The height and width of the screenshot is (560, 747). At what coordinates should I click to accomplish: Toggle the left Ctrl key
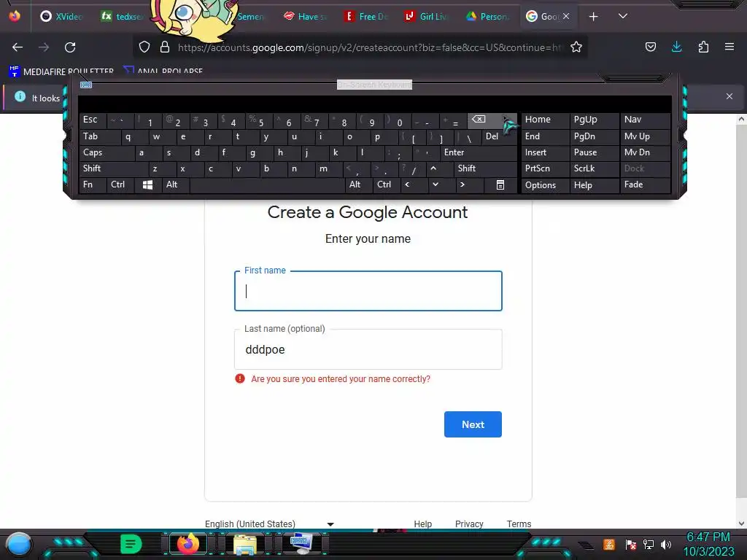[120, 184]
